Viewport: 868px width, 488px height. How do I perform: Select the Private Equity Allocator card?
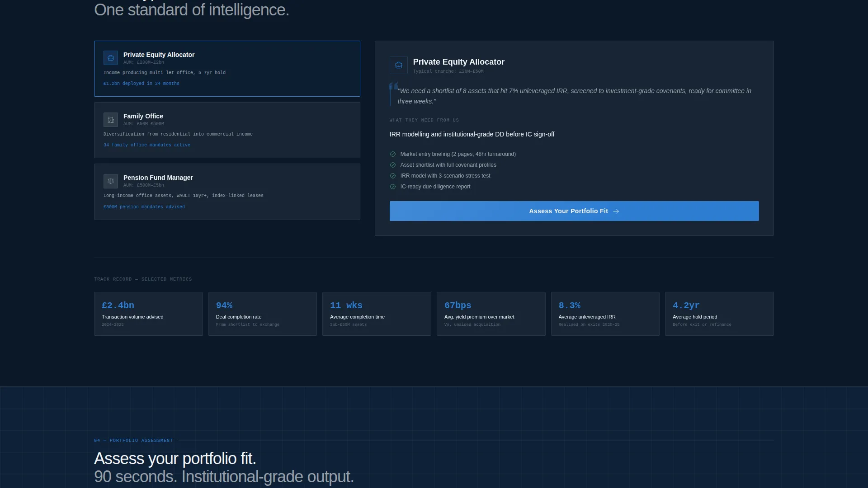[227, 69]
